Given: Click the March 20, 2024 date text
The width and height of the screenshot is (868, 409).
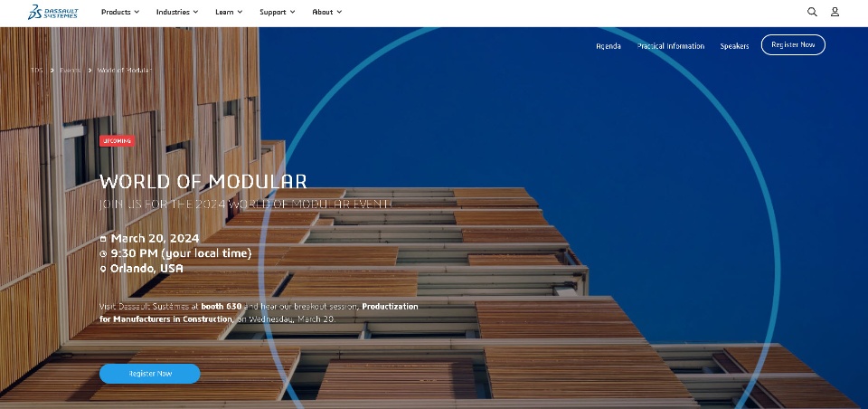Looking at the screenshot, I should tap(155, 238).
